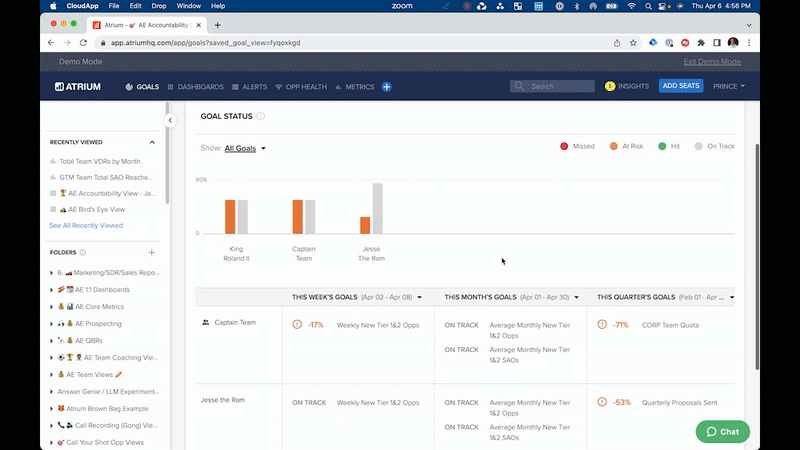Open GTM Team Total SAO item
800x450 pixels.
(x=106, y=177)
